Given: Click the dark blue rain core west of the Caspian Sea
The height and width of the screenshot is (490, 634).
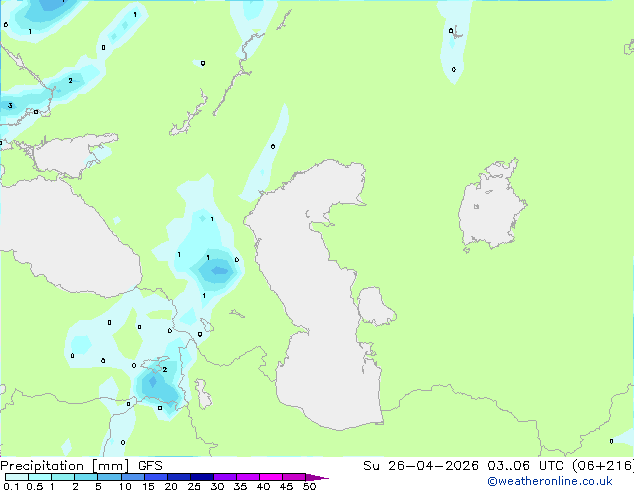Looking at the screenshot, I should (219, 270).
